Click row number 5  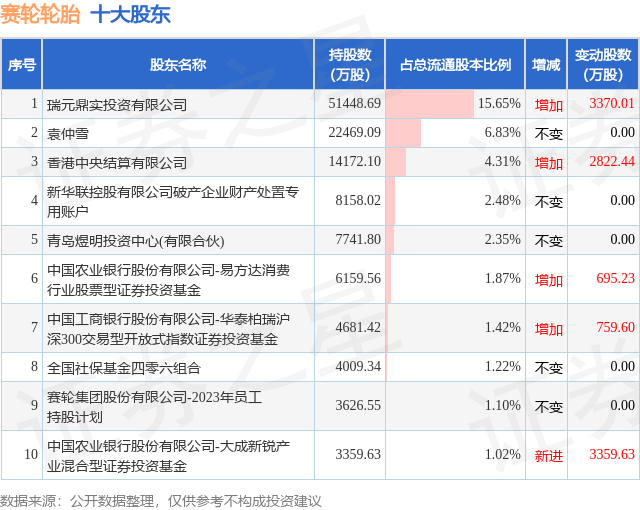35,239
